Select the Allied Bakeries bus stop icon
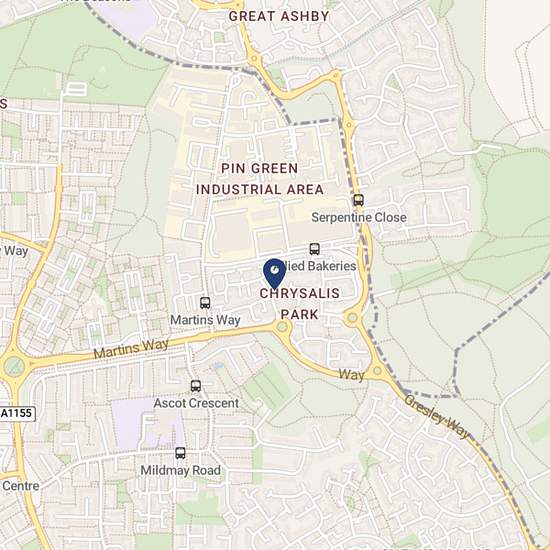Image resolution: width=550 pixels, height=550 pixels. (x=315, y=249)
